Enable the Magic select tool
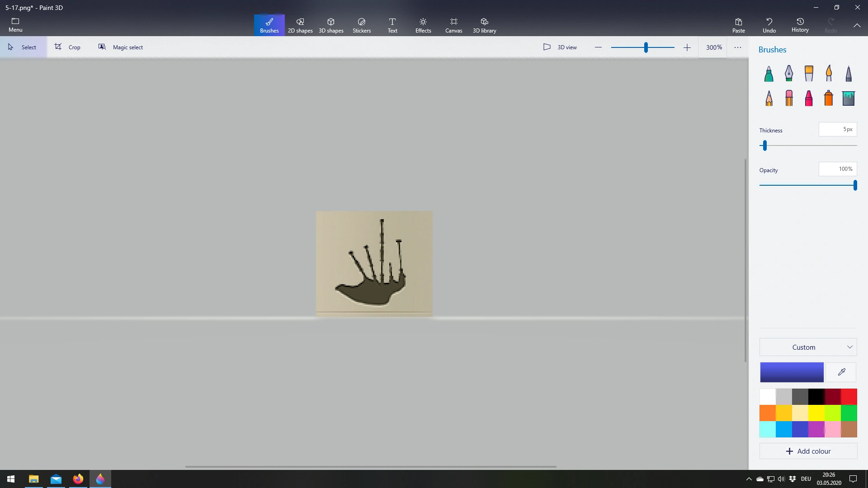Viewport: 868px width, 488px height. coord(121,47)
